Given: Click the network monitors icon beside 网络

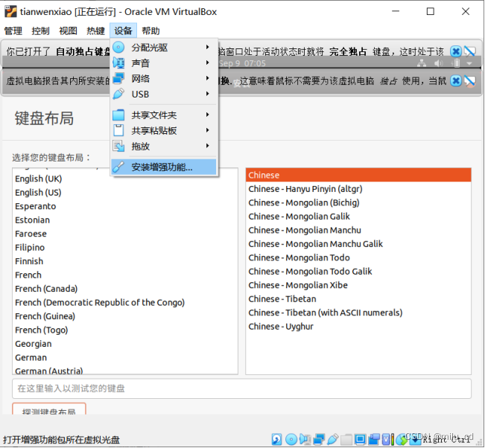Looking at the screenshot, I should 118,78.
